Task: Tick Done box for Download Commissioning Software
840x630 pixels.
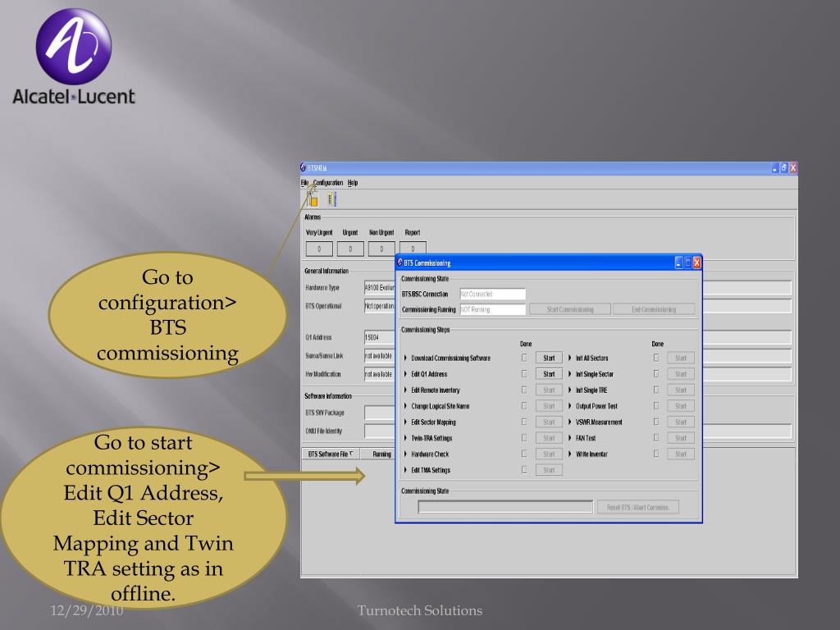Action: (524, 358)
